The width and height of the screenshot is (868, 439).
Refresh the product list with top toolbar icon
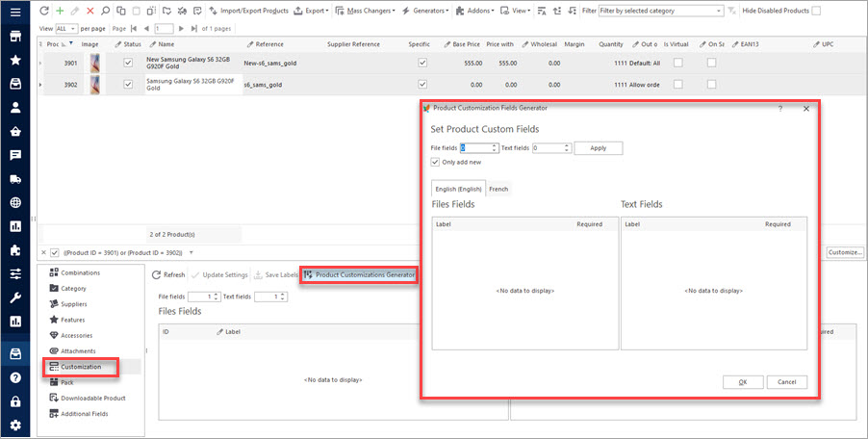pyautogui.click(x=45, y=11)
